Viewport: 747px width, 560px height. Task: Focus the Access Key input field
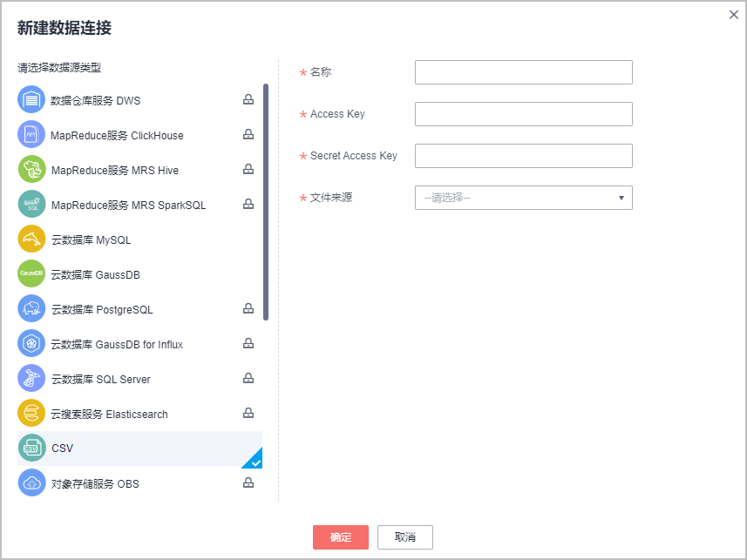click(524, 114)
